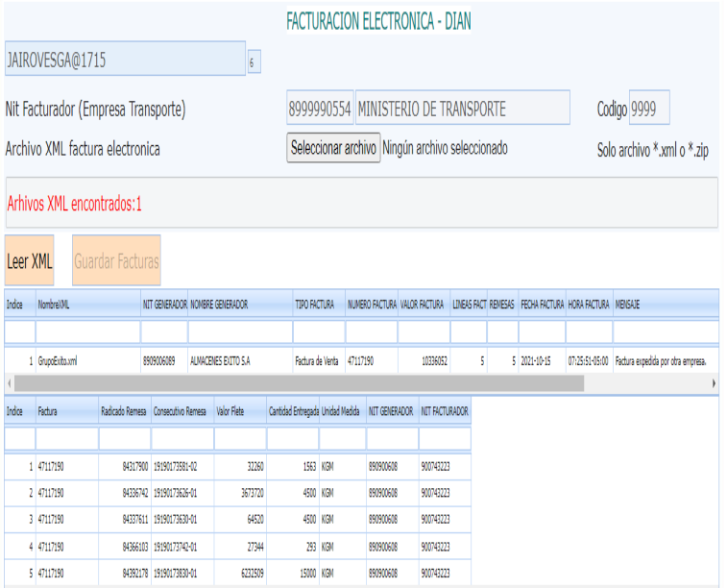Click invoice value cell 10336052
The height and width of the screenshot is (588, 727).
click(x=424, y=361)
